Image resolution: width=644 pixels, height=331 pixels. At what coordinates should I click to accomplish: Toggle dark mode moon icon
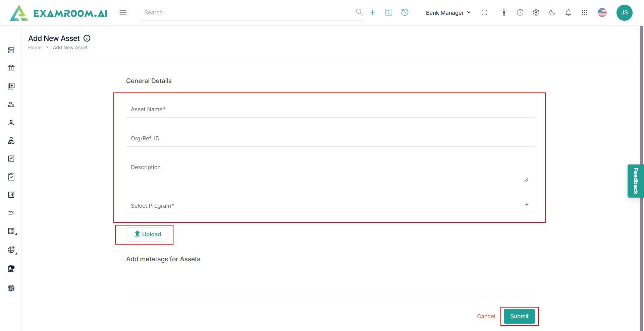click(x=552, y=12)
